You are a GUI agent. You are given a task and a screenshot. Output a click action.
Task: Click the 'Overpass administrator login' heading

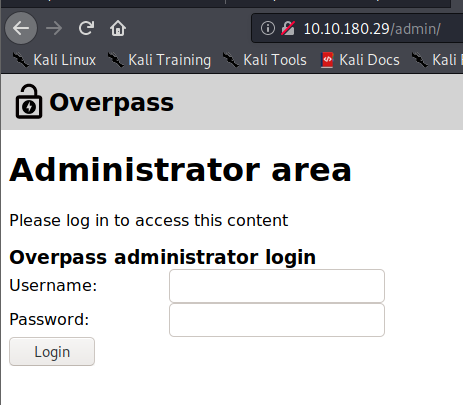tap(163, 257)
